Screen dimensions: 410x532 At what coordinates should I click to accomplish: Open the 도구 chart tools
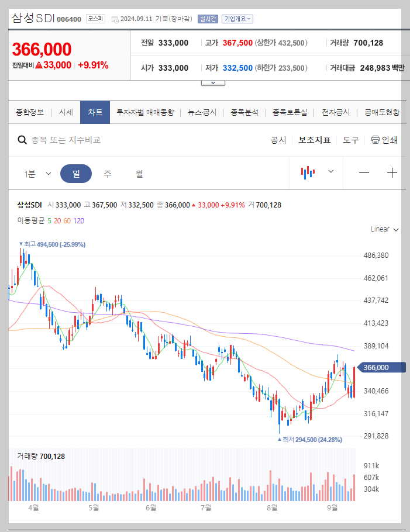tap(350, 140)
